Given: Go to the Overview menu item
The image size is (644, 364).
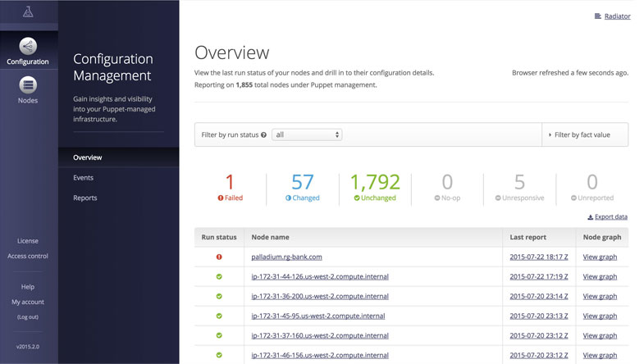Looking at the screenshot, I should (88, 157).
